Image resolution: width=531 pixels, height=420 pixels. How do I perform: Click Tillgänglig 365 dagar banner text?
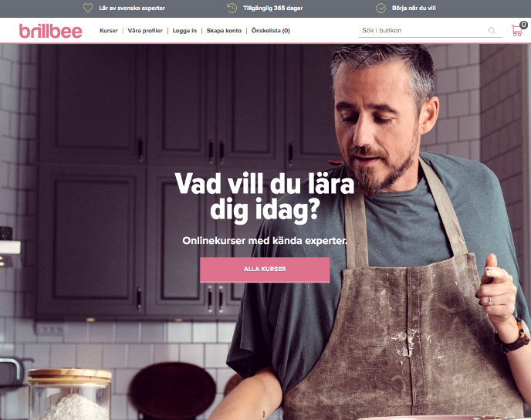tap(273, 8)
